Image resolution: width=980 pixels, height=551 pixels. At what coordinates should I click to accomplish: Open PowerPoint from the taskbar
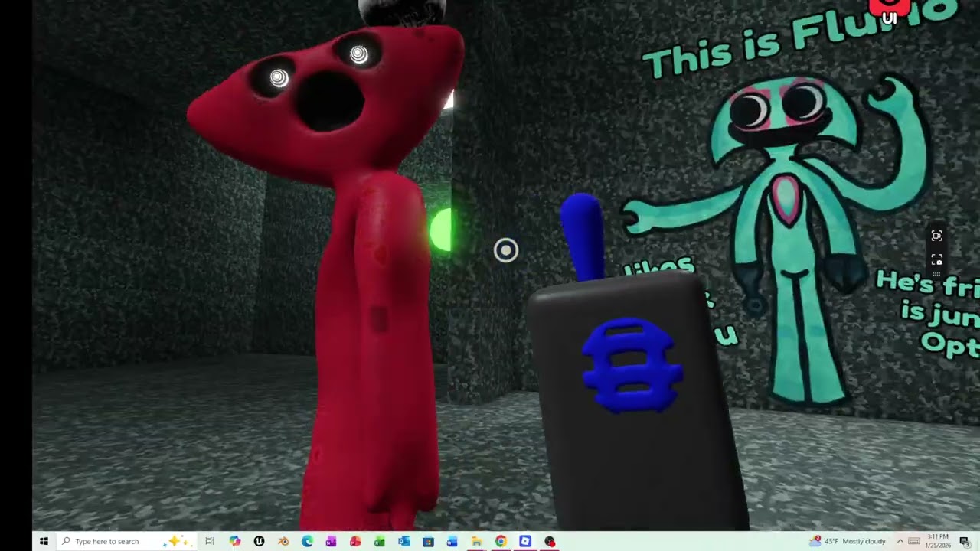click(x=355, y=541)
